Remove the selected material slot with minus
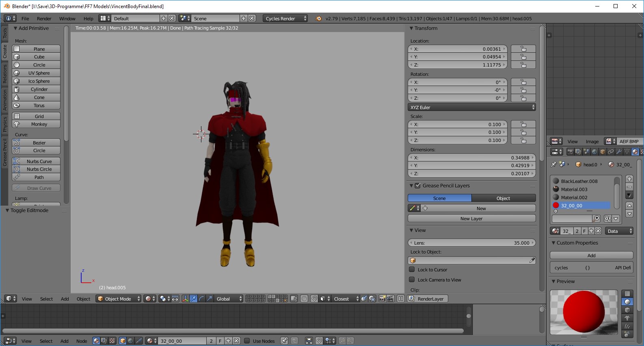Screen dimensions: 644x346 pos(629,187)
